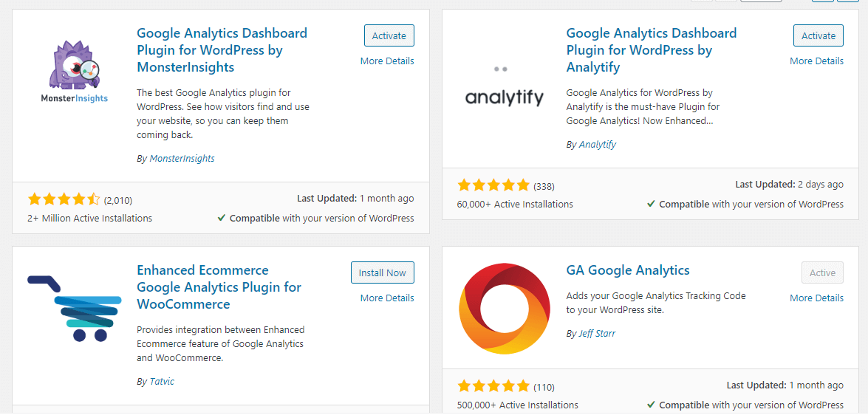Click the disabled Active button
The width and height of the screenshot is (868, 415).
tap(822, 272)
